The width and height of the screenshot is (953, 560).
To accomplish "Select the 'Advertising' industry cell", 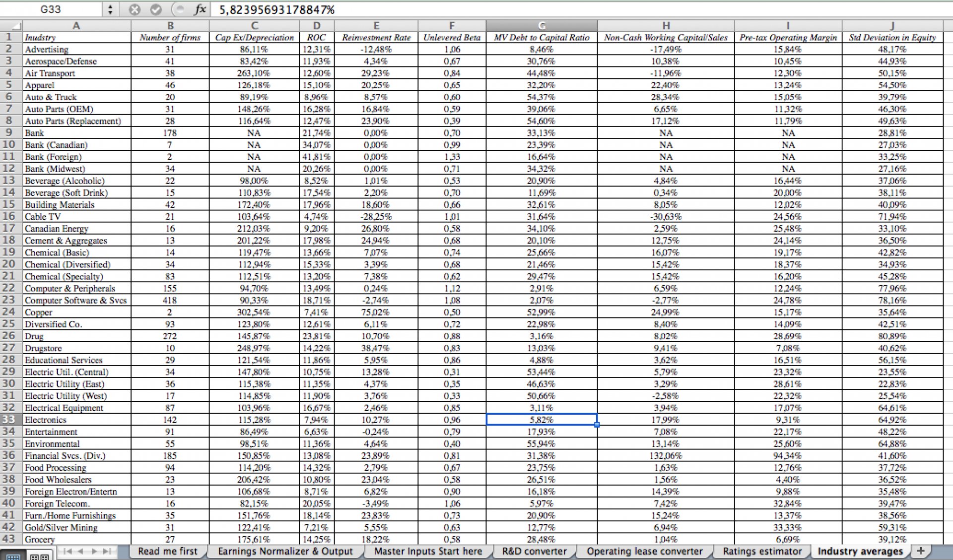I will [x=76, y=49].
